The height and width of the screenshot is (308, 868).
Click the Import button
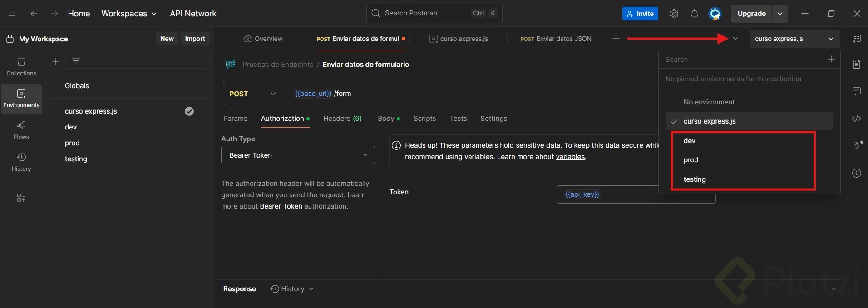195,39
